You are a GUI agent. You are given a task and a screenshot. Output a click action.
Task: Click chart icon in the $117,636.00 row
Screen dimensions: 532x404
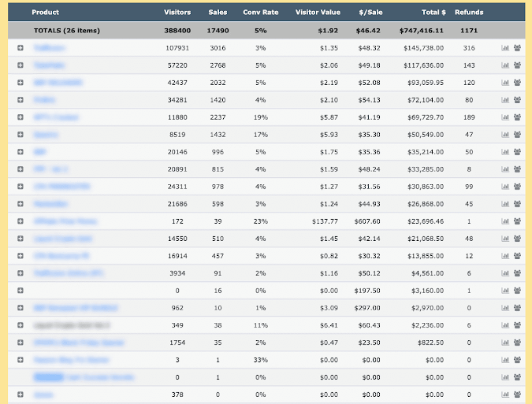(505, 65)
